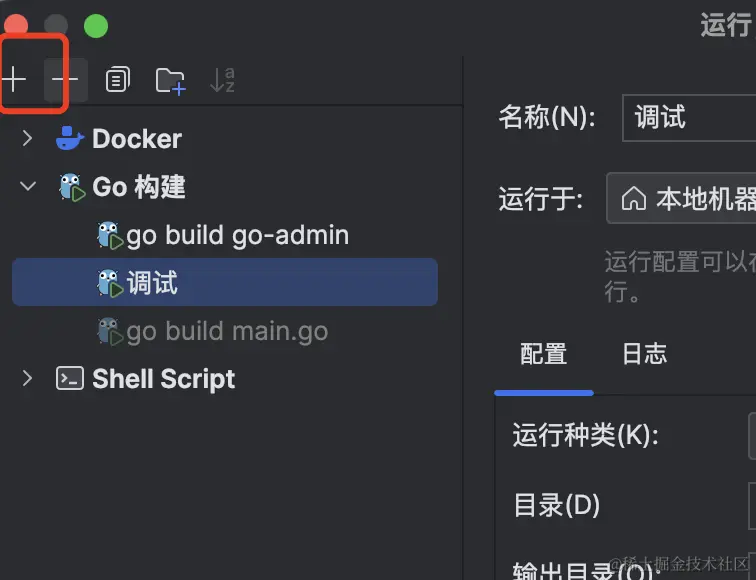Switch to the 日志 tab
The image size is (756, 580).
644,354
